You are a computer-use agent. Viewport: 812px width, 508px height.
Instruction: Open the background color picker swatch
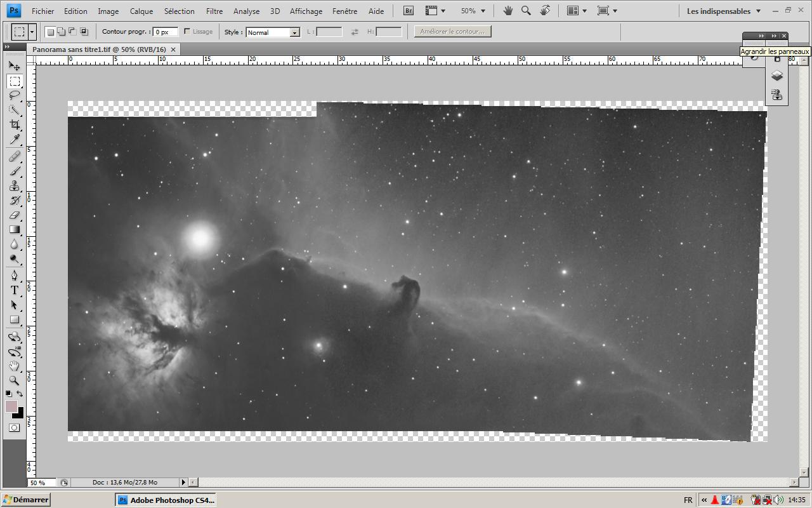pos(19,414)
